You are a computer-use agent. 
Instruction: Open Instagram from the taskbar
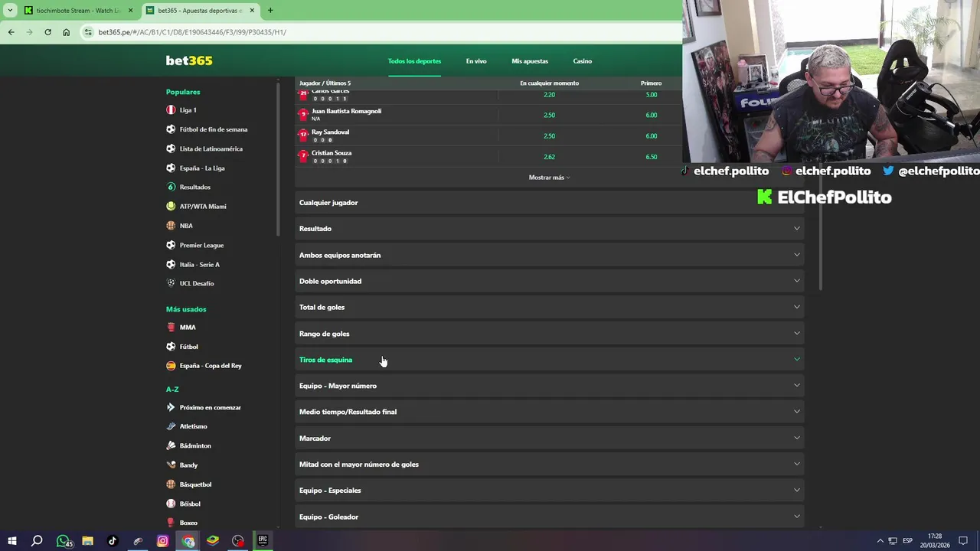(162, 541)
